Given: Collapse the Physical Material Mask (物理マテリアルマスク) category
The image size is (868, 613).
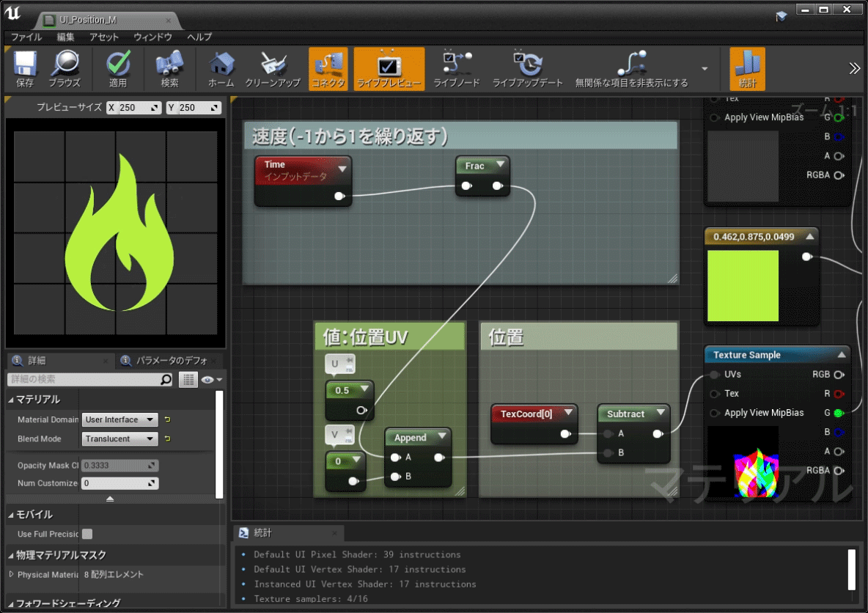Looking at the screenshot, I should pyautogui.click(x=11, y=555).
